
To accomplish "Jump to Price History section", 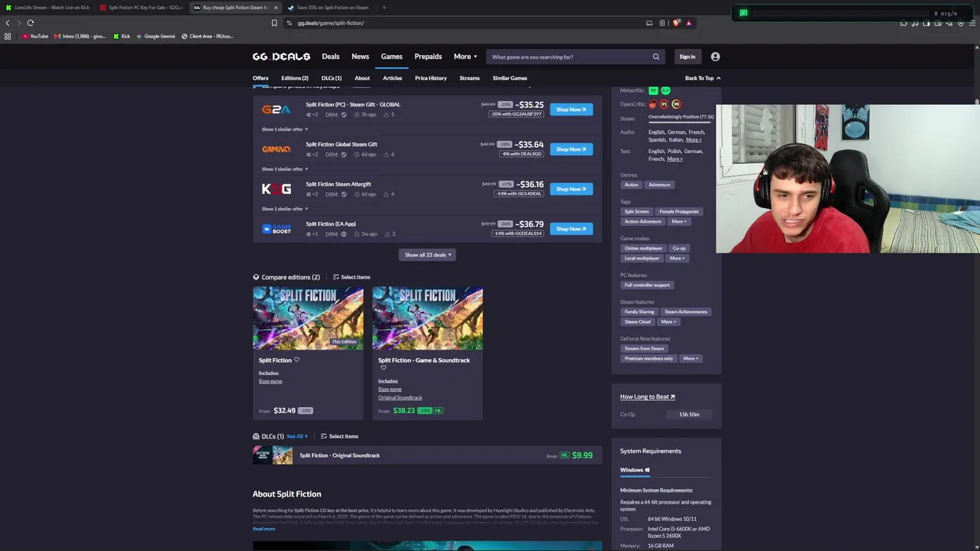I will 430,78.
